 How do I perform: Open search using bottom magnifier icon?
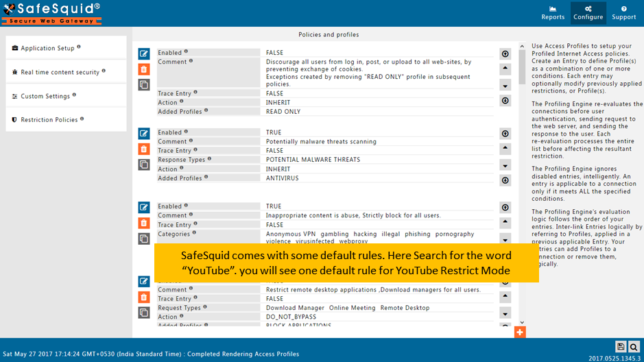[634, 347]
